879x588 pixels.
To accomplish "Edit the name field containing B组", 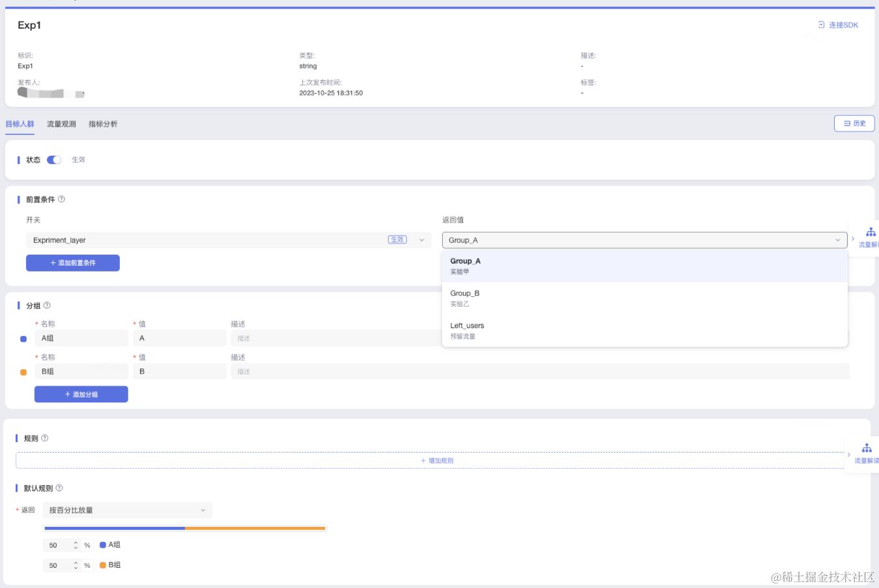I will click(x=81, y=371).
